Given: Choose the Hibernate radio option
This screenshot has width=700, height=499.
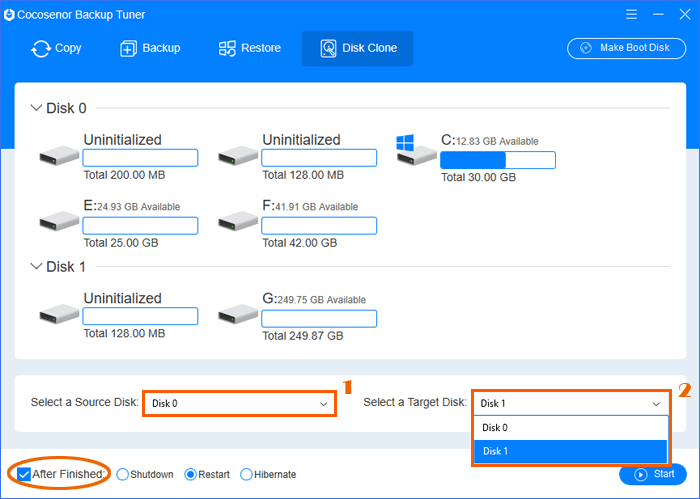Looking at the screenshot, I should [x=246, y=474].
